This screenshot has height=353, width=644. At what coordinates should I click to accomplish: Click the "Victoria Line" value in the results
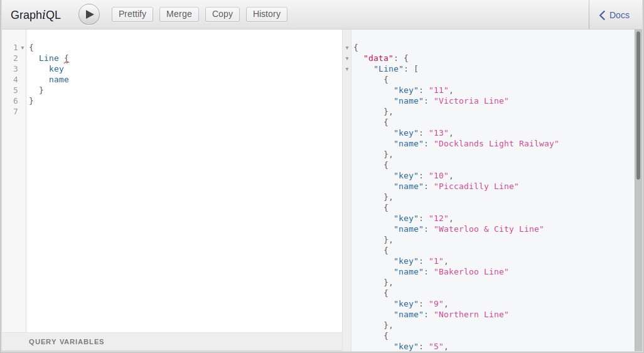(471, 101)
